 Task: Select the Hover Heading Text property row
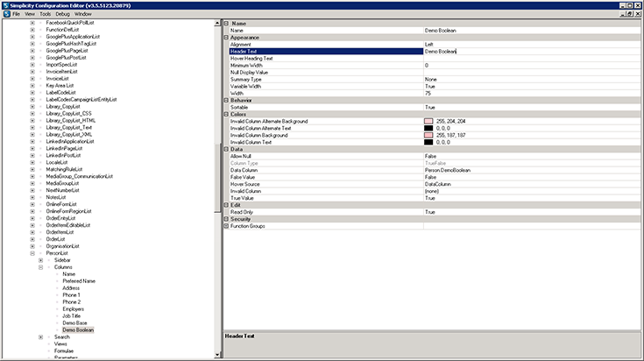[435, 59]
